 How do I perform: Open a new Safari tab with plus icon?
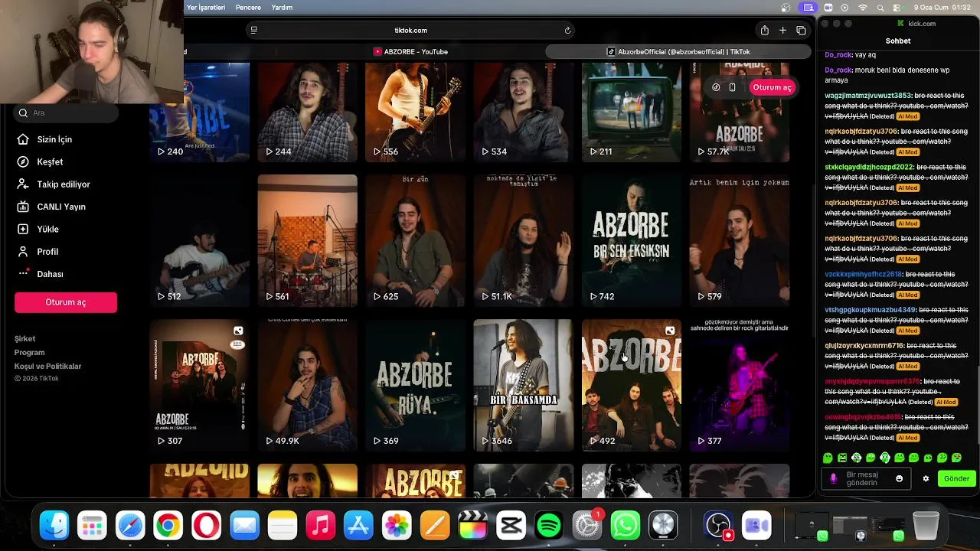pyautogui.click(x=782, y=30)
